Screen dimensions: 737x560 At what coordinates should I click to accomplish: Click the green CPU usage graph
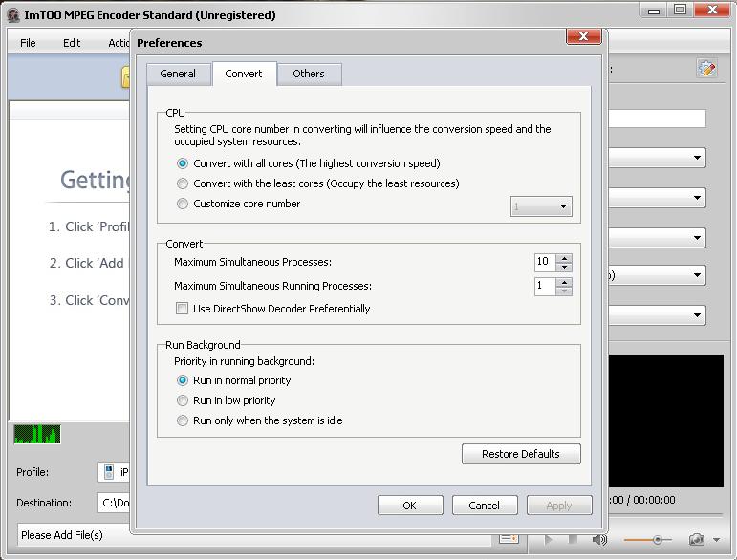[37, 434]
